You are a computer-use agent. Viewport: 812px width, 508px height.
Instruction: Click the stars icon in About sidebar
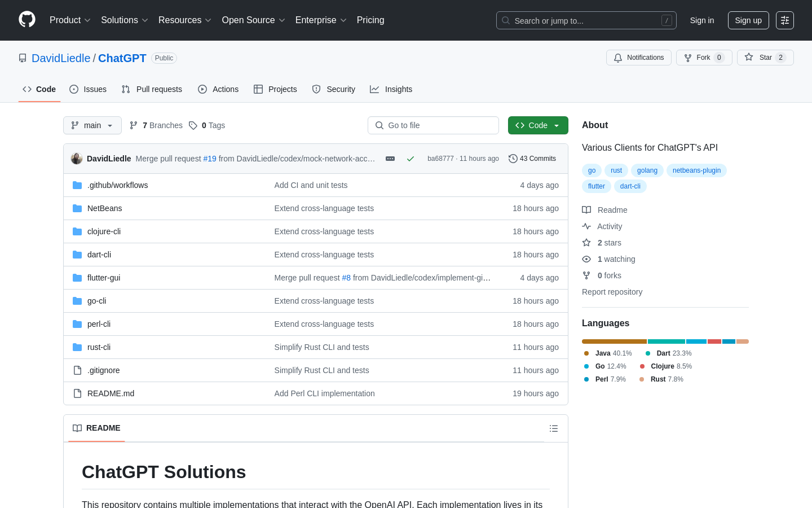pyautogui.click(x=586, y=243)
